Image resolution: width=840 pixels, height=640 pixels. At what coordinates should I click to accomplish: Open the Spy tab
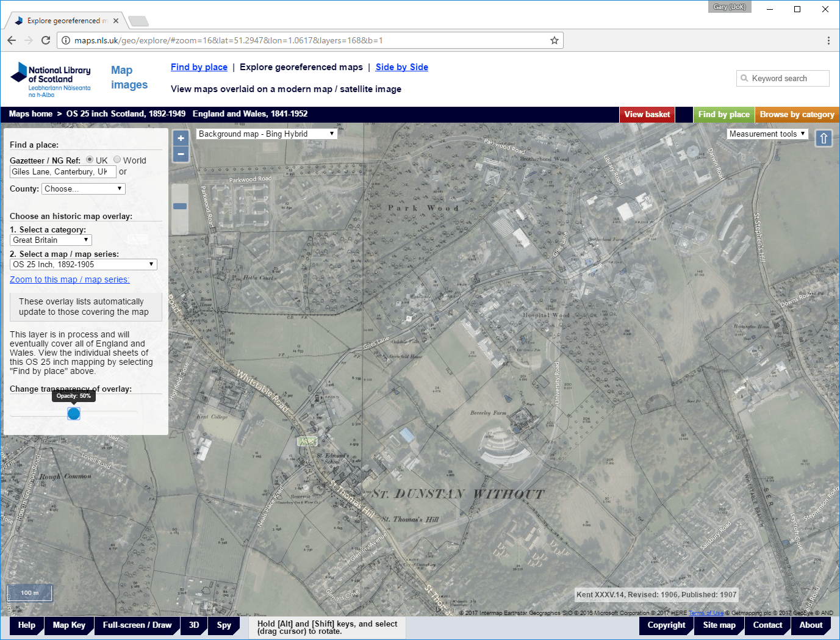(224, 625)
